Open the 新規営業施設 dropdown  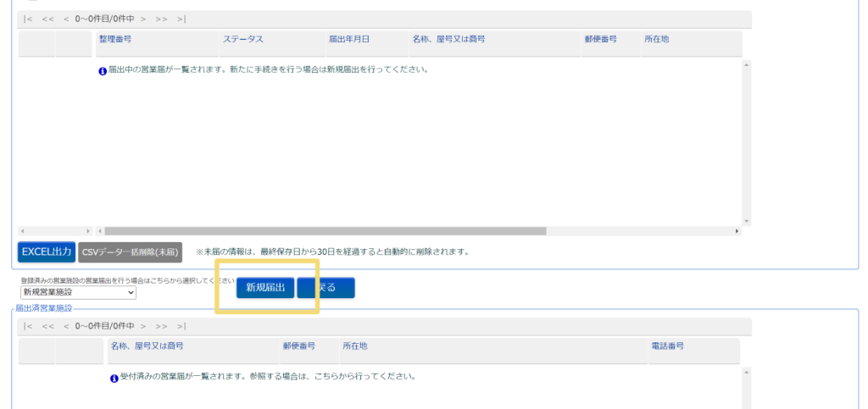click(78, 292)
